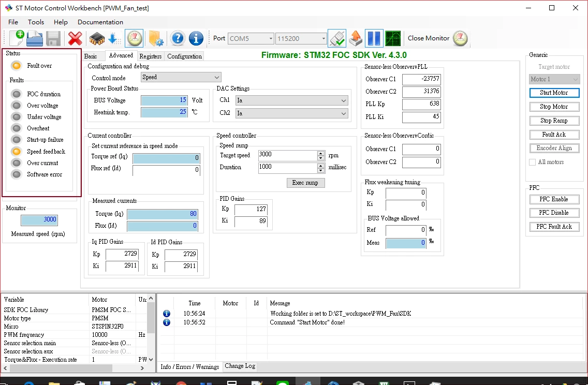Click the Speed feedback fault LED
Viewport: 588px width, 385px height.
17,152
